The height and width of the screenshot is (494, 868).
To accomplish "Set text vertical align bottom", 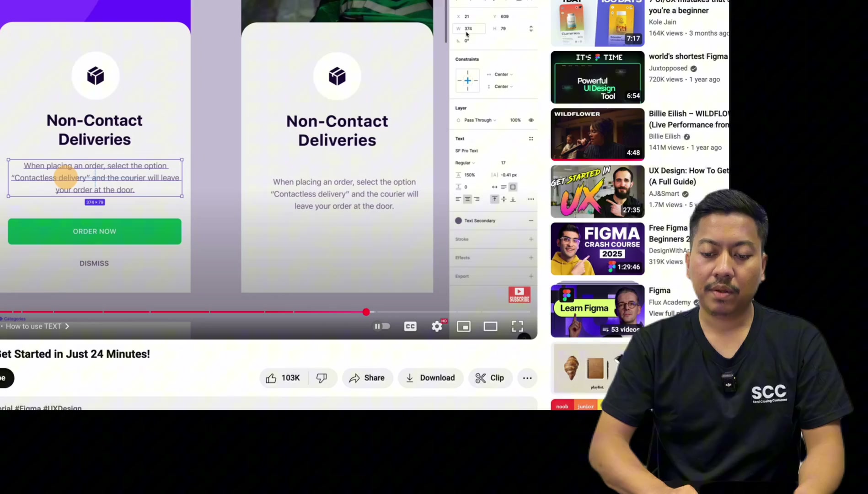I will coord(513,199).
